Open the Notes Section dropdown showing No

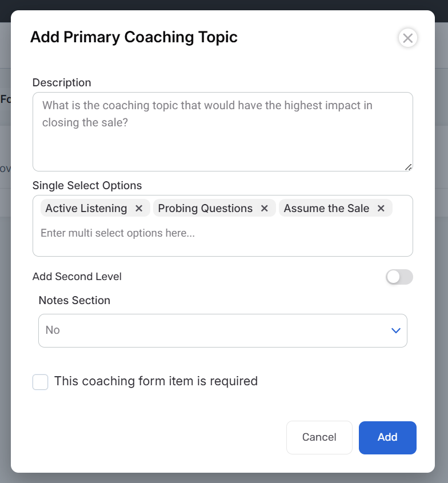(x=222, y=330)
